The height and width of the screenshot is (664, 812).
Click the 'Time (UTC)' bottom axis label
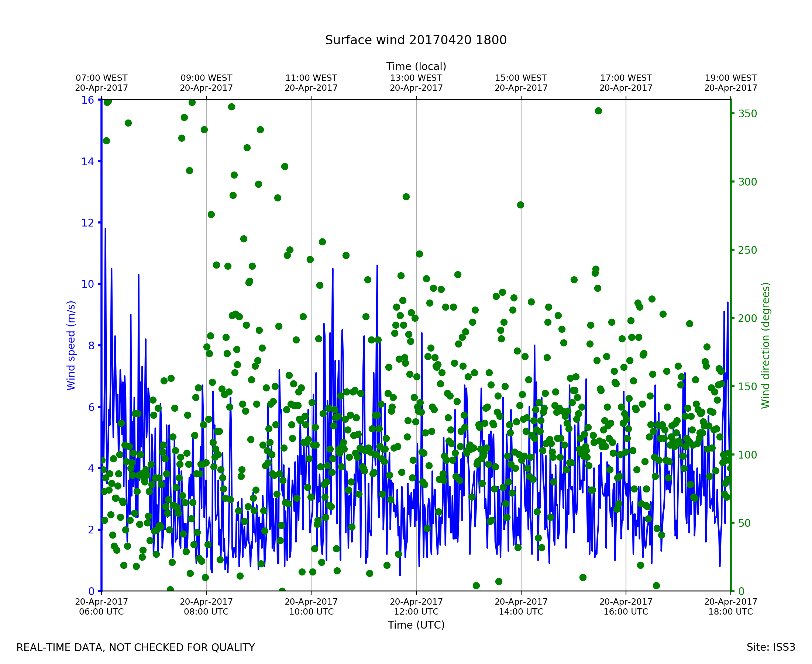pyautogui.click(x=416, y=625)
